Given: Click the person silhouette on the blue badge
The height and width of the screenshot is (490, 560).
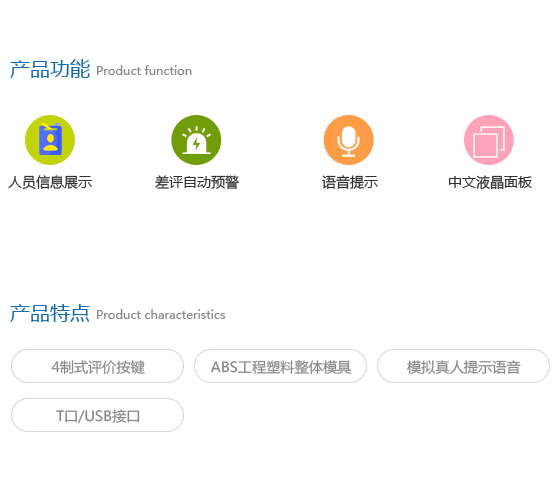Looking at the screenshot, I should pos(51,143).
